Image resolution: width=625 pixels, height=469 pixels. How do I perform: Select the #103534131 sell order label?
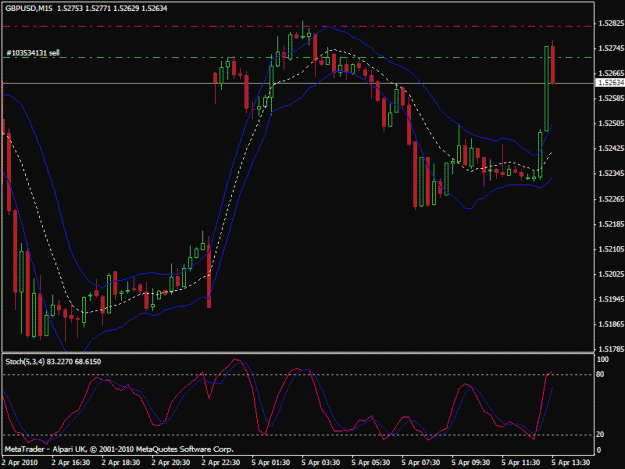[33, 53]
